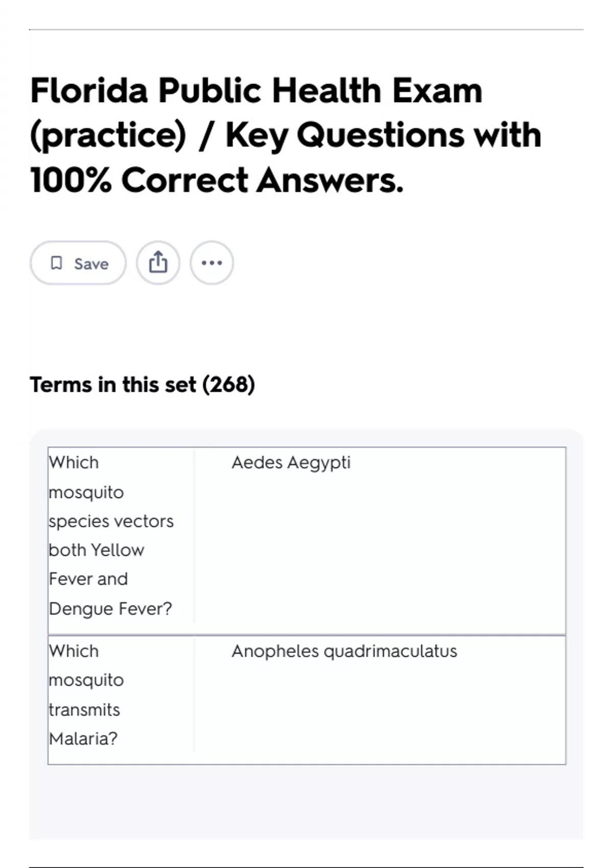Click the 'transmits' text line
The height and width of the screenshot is (868, 613).
[84, 710]
